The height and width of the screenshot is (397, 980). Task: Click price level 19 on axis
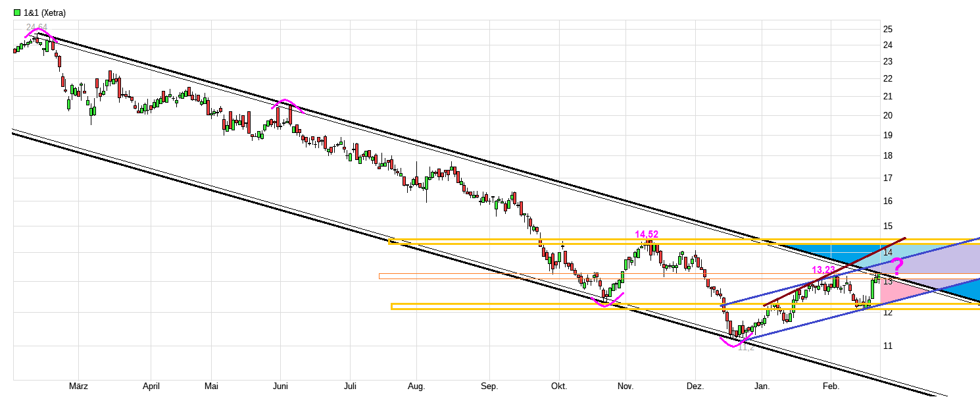coord(887,135)
